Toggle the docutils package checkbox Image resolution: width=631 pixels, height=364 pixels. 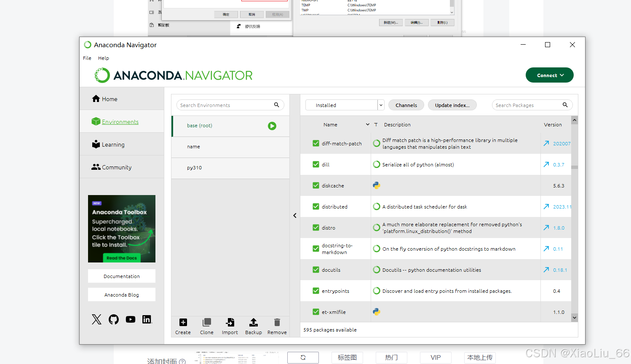316,270
